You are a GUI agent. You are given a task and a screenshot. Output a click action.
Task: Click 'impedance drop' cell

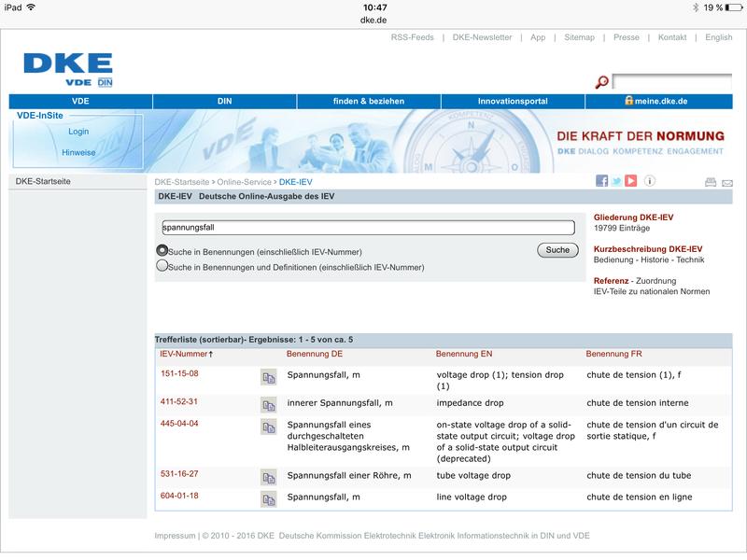point(471,403)
